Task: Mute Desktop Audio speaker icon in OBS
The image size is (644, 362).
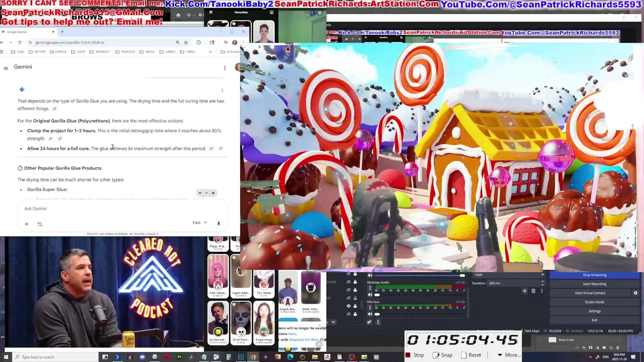Action: tap(370, 295)
